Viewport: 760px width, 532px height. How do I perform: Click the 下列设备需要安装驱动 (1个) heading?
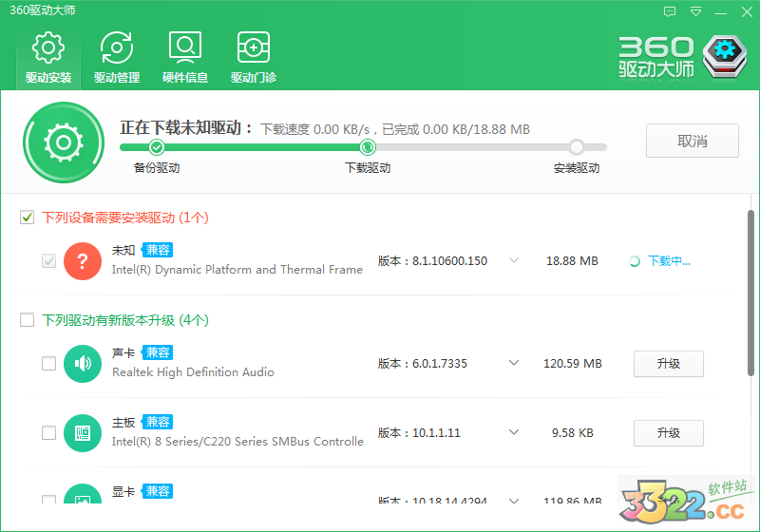coord(125,218)
